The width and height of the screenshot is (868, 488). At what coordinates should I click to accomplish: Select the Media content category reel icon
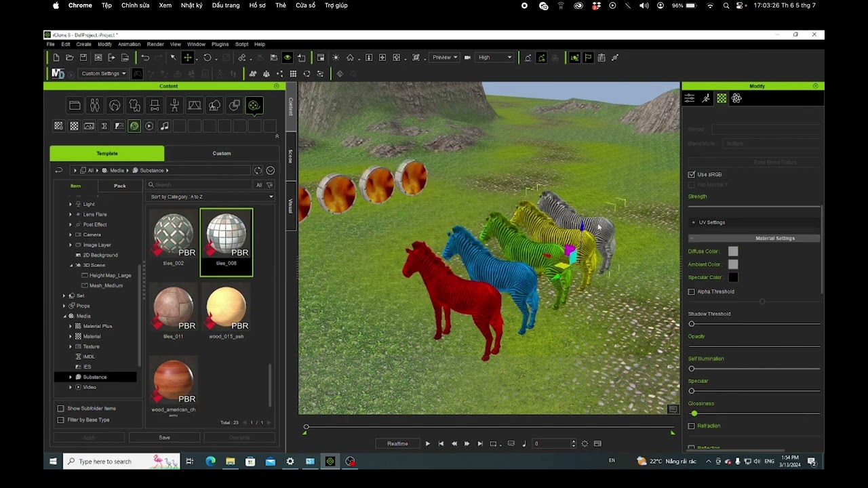[x=254, y=105]
